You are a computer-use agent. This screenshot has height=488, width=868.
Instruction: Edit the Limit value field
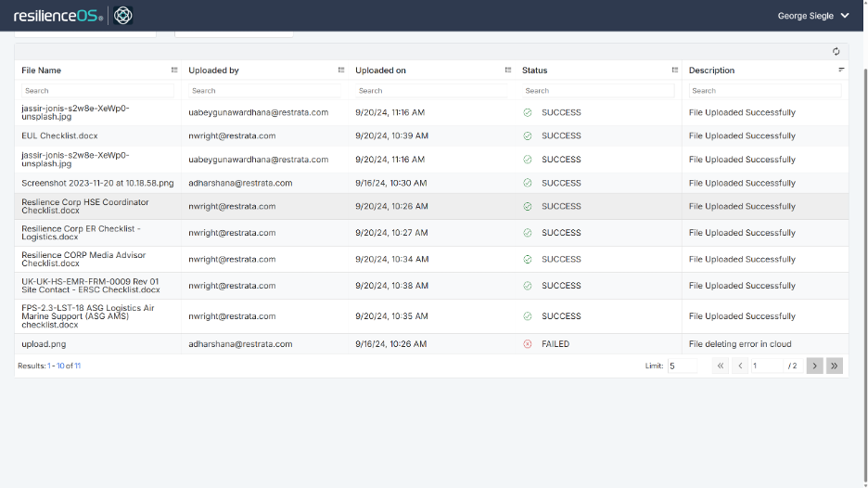point(682,366)
